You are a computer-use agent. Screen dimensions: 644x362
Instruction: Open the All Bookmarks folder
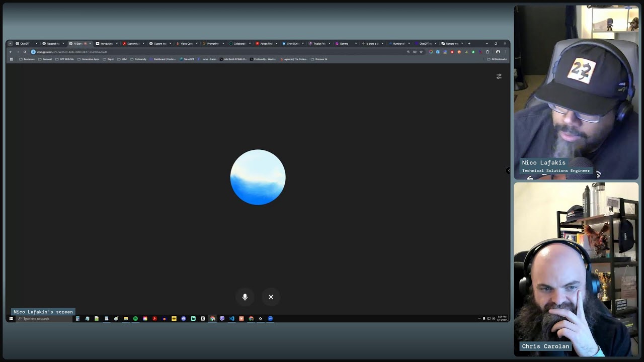coord(497,59)
